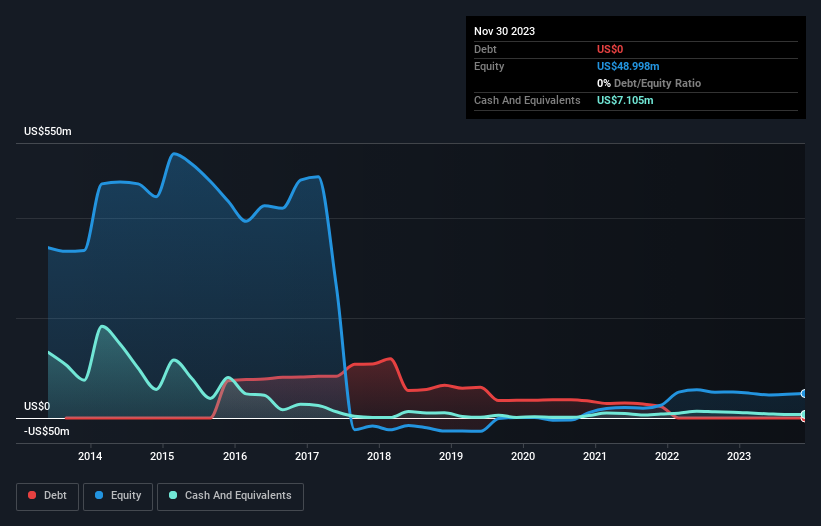Screen dimensions: 821x526
Task: Click the cash value US$7.105m
Action: 625,100
